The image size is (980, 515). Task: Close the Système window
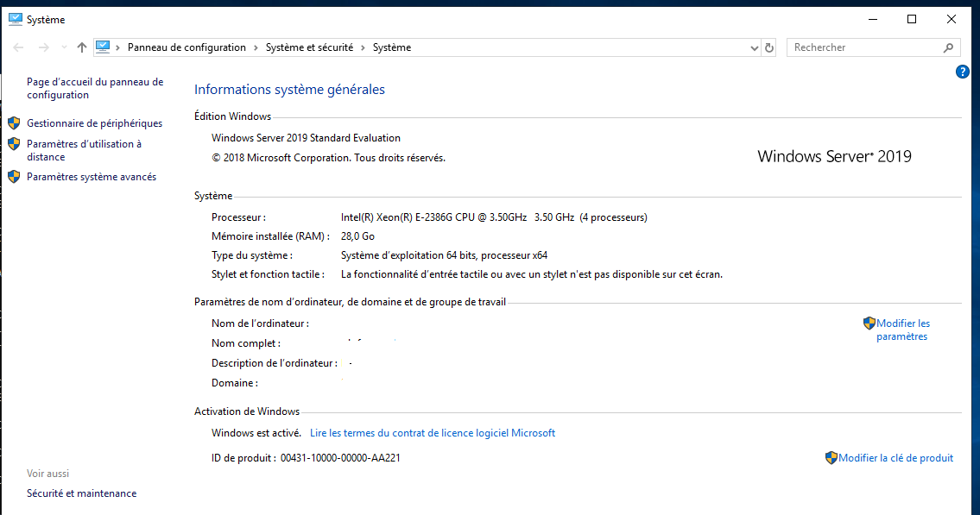952,19
